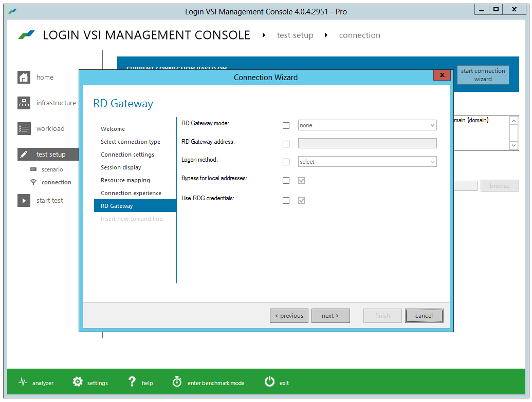532x402 pixels.
Task: Enable the Logon method checkbox
Action: [286, 162]
